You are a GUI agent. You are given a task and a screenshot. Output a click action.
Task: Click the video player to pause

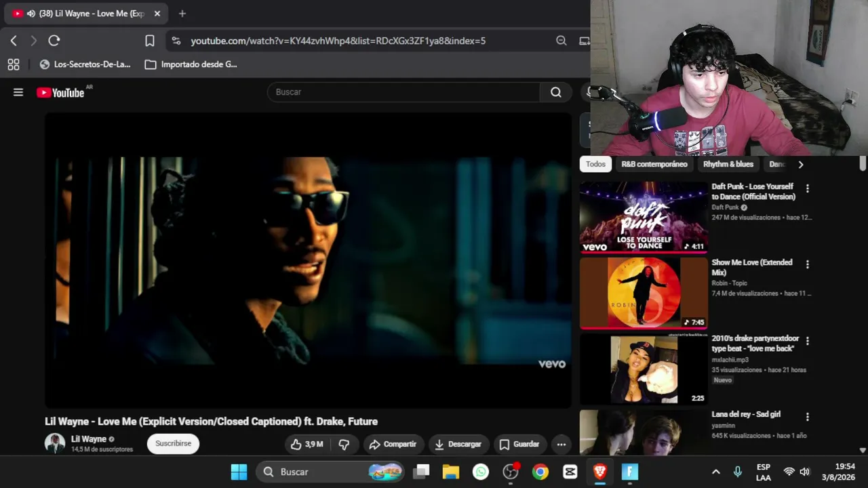pos(309,261)
